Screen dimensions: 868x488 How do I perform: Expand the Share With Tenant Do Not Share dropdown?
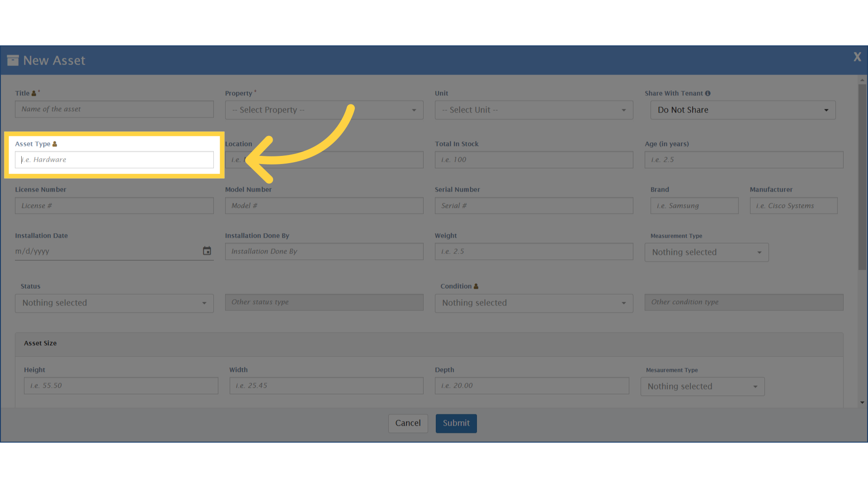[x=743, y=110]
